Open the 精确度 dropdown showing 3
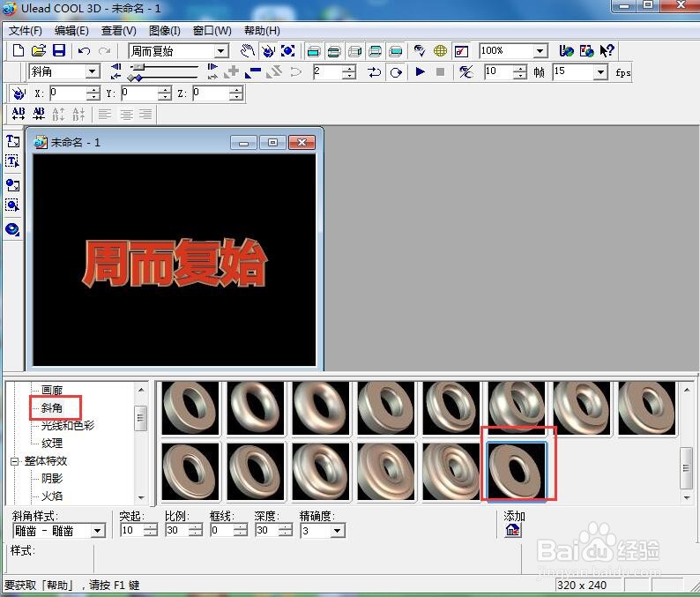Image resolution: width=700 pixels, height=597 pixels. pyautogui.click(x=338, y=531)
